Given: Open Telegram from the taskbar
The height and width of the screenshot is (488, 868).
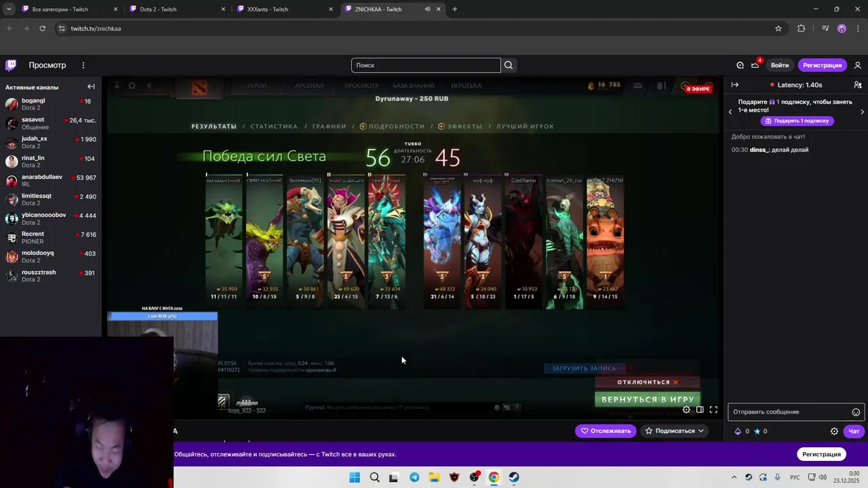Looking at the screenshot, I should point(414,477).
